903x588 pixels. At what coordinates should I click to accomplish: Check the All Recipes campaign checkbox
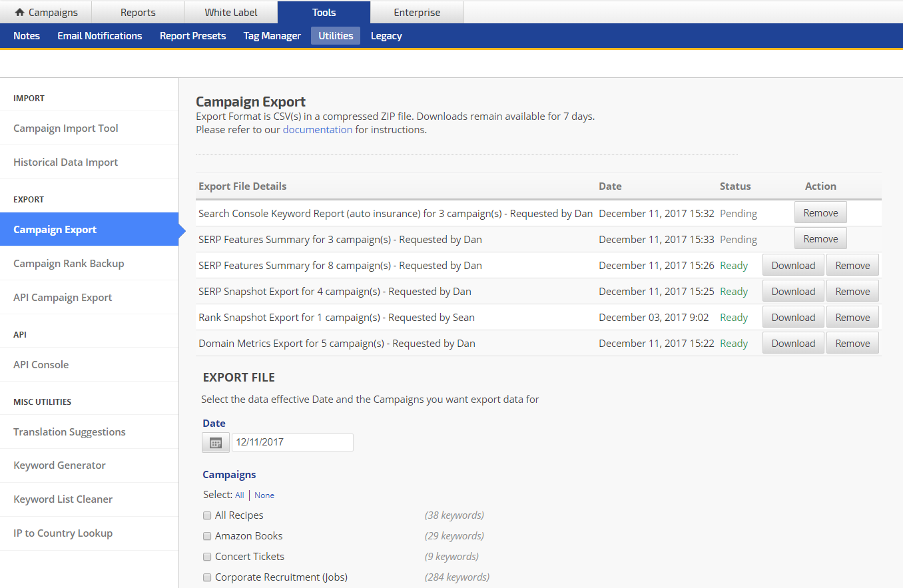[207, 516]
